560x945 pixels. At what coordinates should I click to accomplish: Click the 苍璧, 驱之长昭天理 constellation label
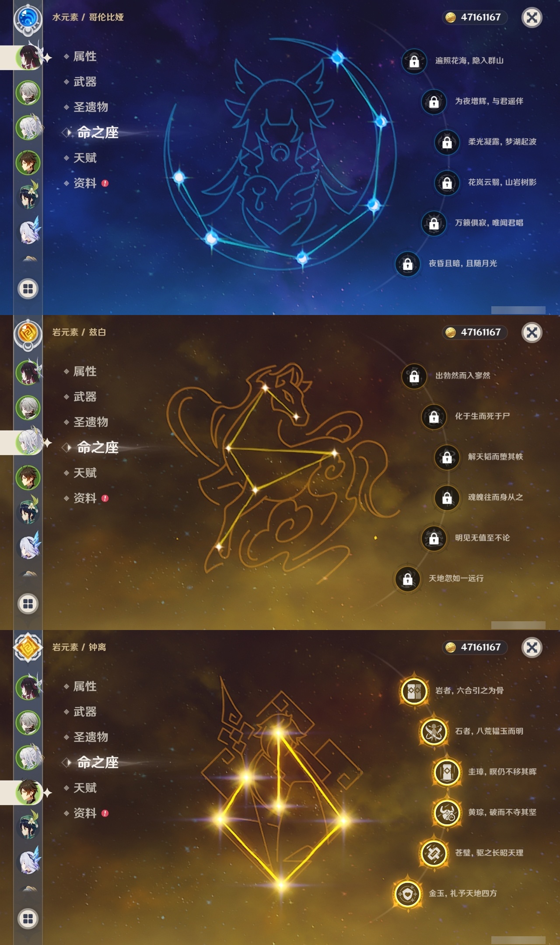tap(489, 853)
